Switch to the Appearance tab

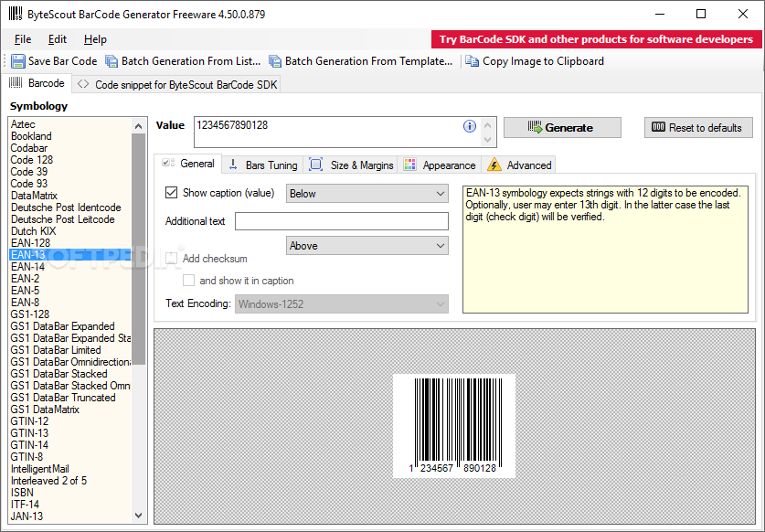[440, 165]
